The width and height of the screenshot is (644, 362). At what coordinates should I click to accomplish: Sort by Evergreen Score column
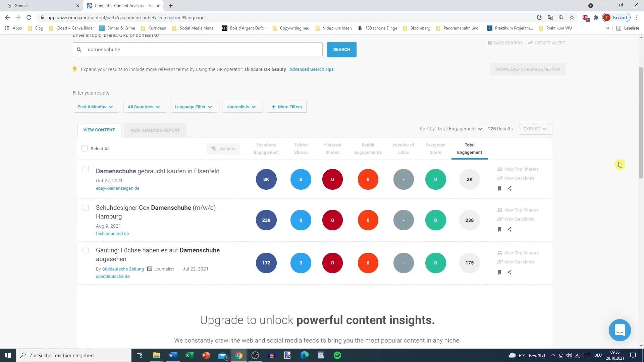point(435,149)
